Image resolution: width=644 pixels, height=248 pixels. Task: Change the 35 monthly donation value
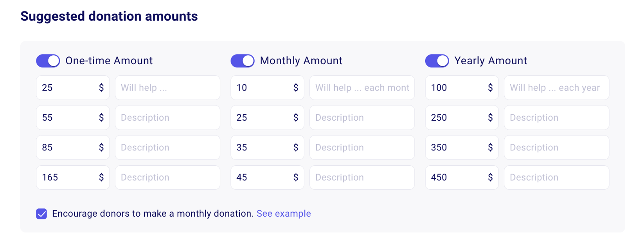click(261, 147)
